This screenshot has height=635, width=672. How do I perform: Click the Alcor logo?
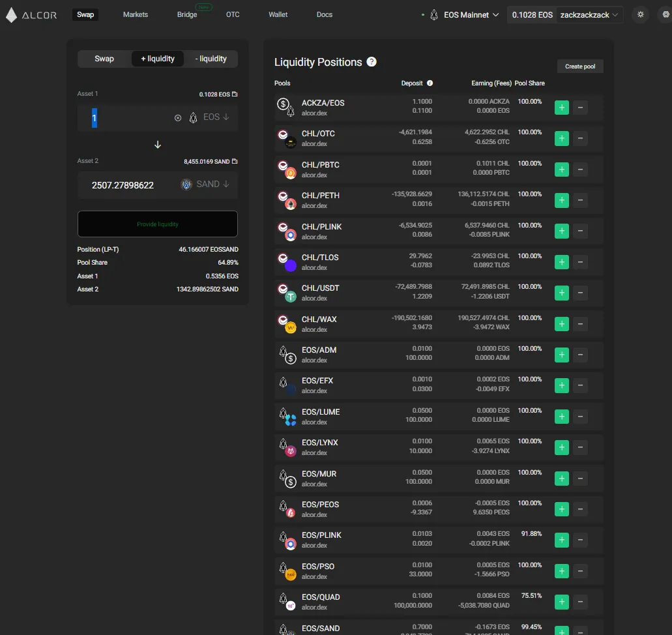[x=31, y=14]
